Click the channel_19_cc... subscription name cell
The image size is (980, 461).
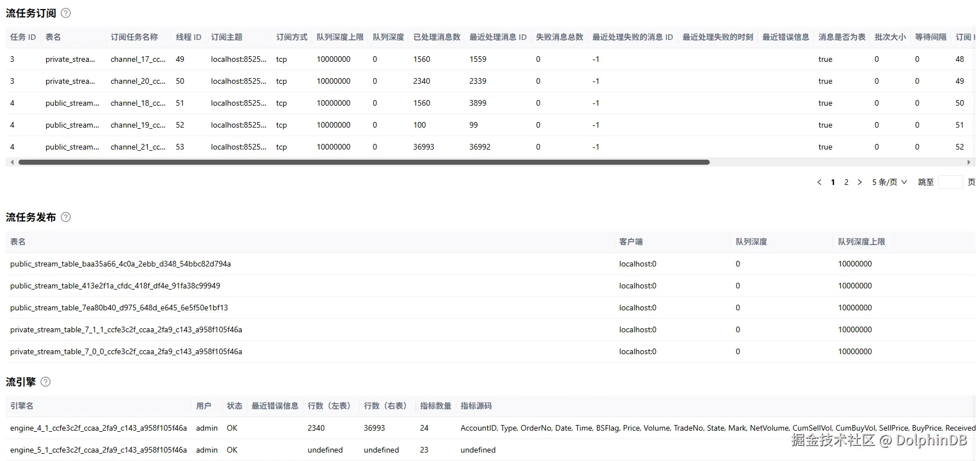coord(138,125)
